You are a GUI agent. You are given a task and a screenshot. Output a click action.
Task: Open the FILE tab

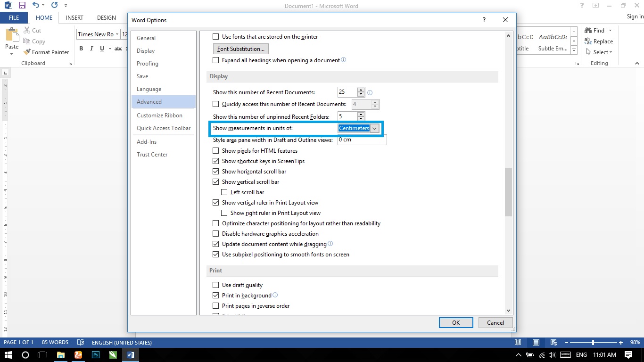[x=14, y=17]
